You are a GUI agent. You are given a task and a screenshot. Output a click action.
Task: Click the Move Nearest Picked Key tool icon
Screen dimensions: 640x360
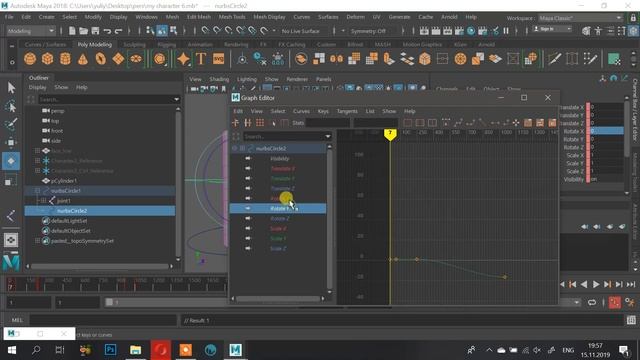[236, 123]
